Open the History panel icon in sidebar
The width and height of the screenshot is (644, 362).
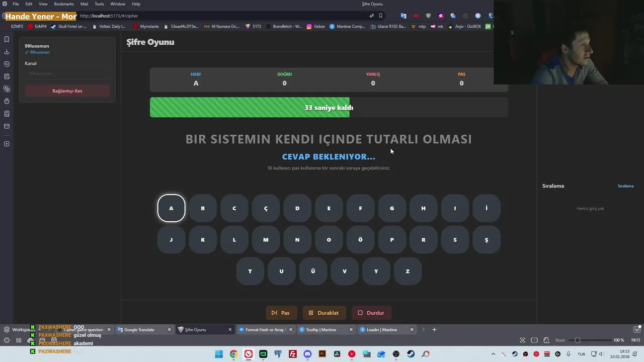tap(7, 64)
